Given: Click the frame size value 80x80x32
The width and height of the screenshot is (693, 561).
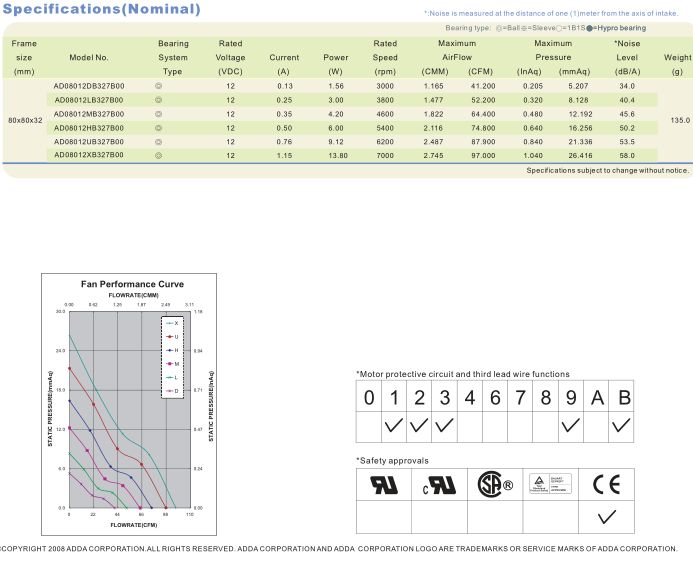Looking at the screenshot, I should (25, 120).
